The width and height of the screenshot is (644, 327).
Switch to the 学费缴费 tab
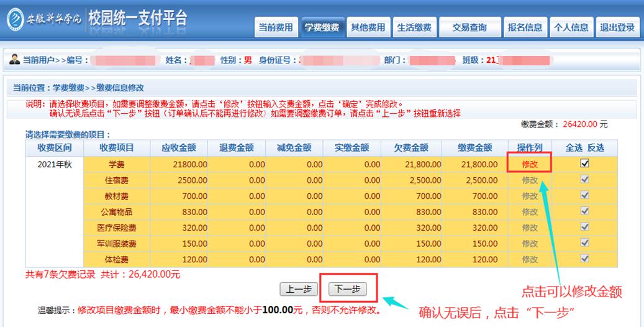tap(322, 27)
